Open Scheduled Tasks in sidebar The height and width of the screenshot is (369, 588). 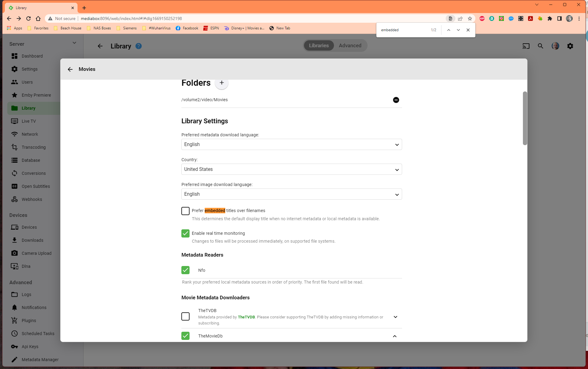coord(38,334)
